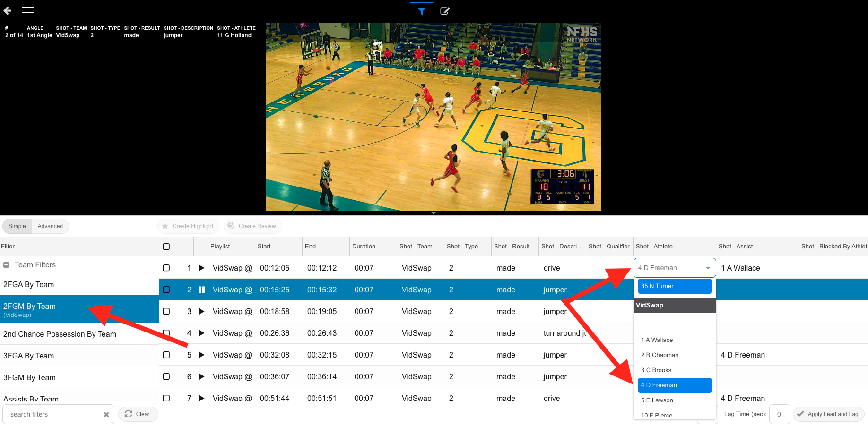The width and height of the screenshot is (868, 426).
Task: Clear search filters text with X icon
Action: (106, 415)
